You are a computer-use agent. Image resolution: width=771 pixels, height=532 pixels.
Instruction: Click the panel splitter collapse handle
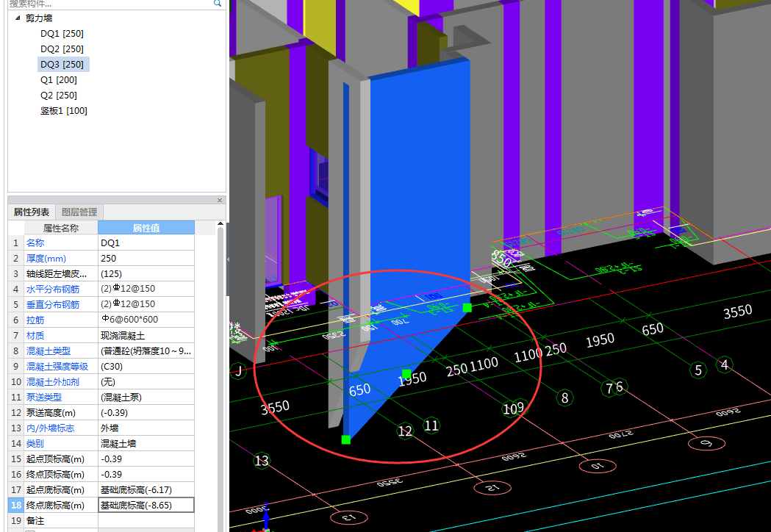point(228,259)
